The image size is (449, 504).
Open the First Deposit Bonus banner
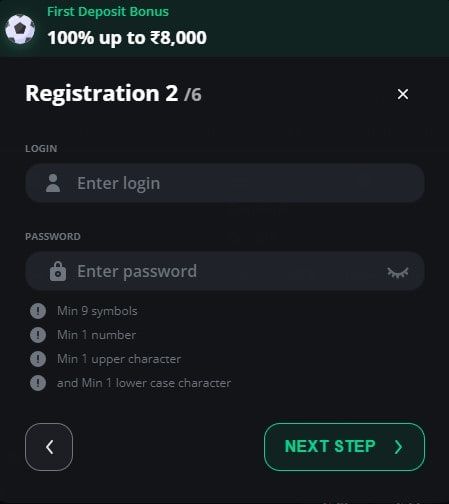[x=224, y=29]
